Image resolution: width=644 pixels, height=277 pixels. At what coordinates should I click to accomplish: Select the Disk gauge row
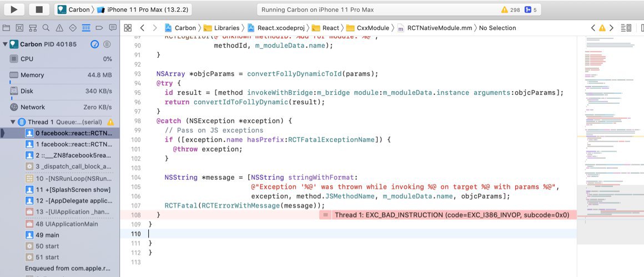point(60,91)
